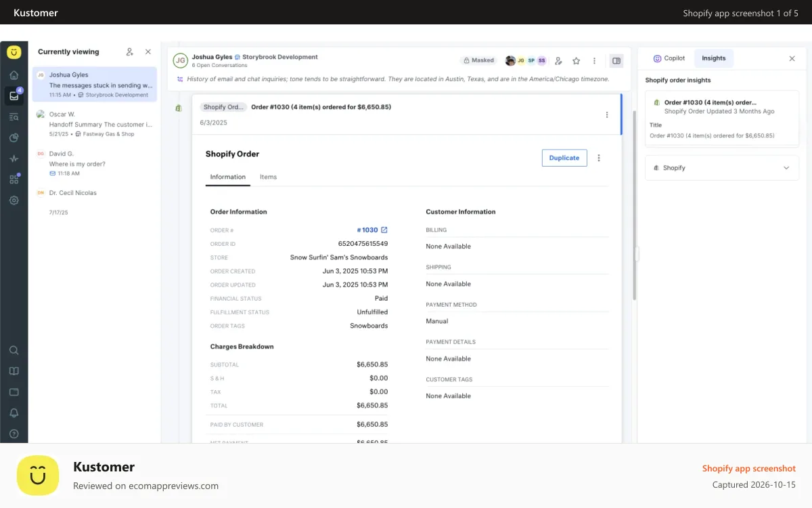This screenshot has height=508, width=812.
Task: Click the Shopify Ord... tag chip
Action: tap(223, 107)
